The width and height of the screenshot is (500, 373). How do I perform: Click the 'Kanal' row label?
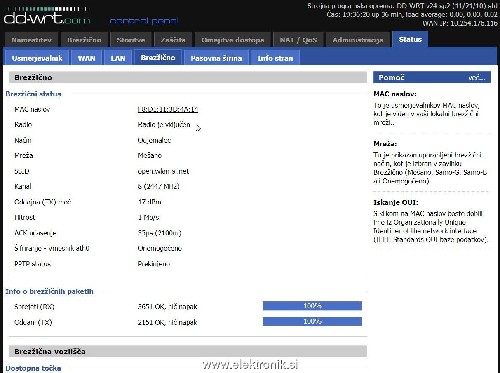(23, 186)
